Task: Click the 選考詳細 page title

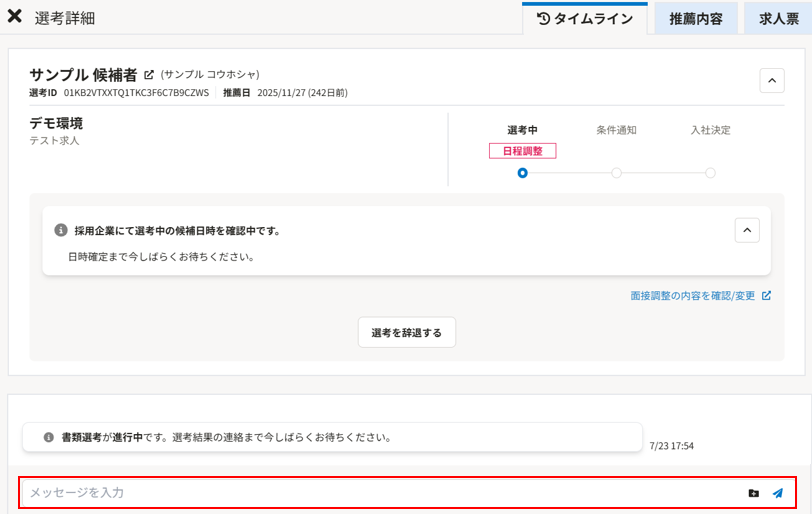Action: pyautogui.click(x=65, y=18)
